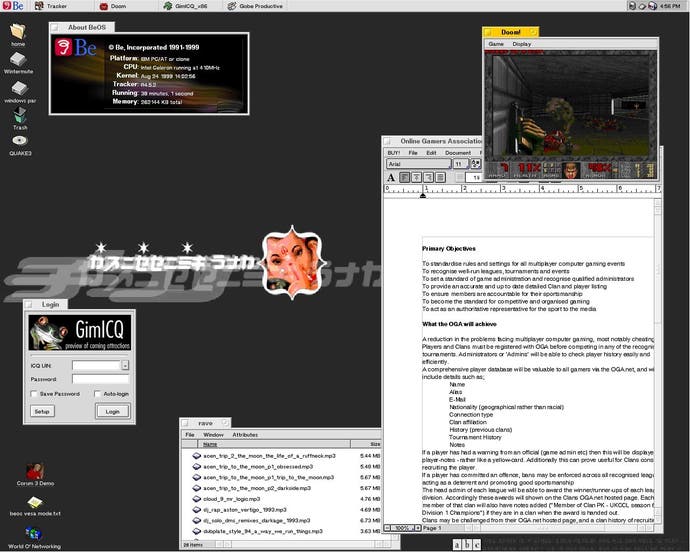This screenshot has width=690, height=552.
Task: Click the Doom marine face in status bar
Action: click(571, 170)
